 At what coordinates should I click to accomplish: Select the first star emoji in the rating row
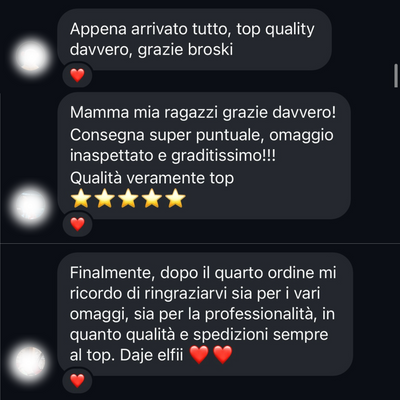coord(81,198)
